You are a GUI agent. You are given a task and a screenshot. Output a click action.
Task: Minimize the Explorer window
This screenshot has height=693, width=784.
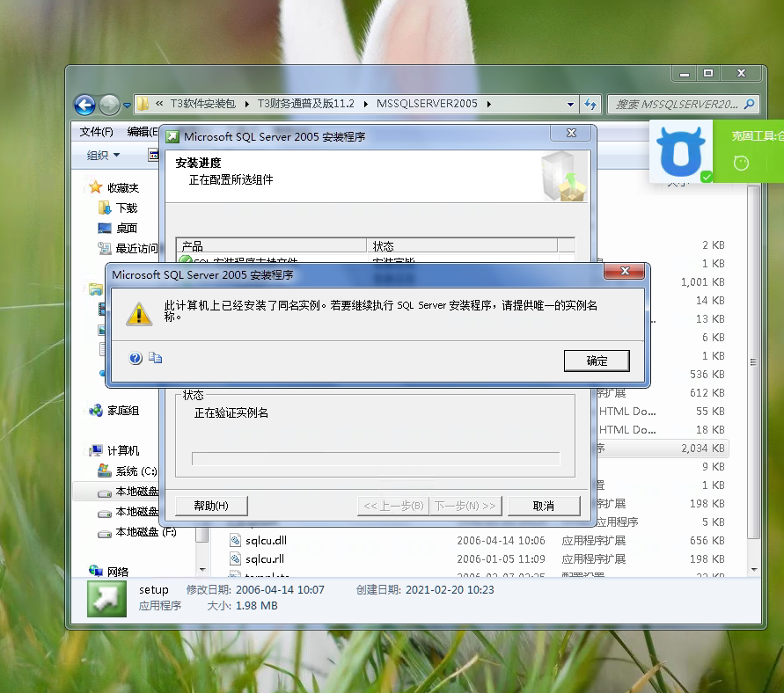coord(685,74)
